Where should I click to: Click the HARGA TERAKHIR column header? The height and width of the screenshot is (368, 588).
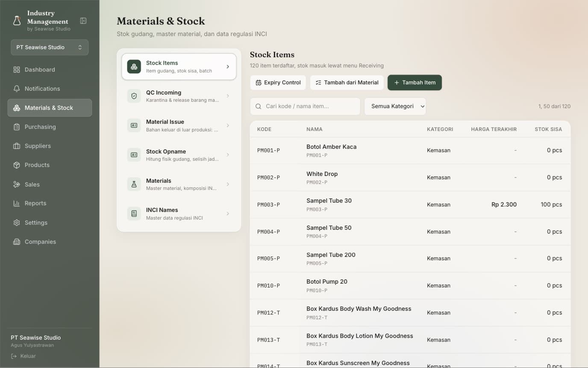tap(494, 129)
